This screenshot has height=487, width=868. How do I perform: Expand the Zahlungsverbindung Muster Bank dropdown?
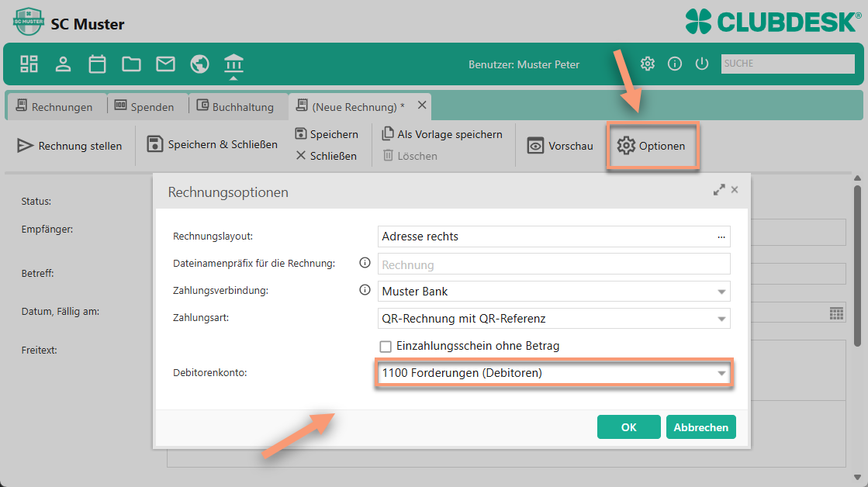point(721,292)
